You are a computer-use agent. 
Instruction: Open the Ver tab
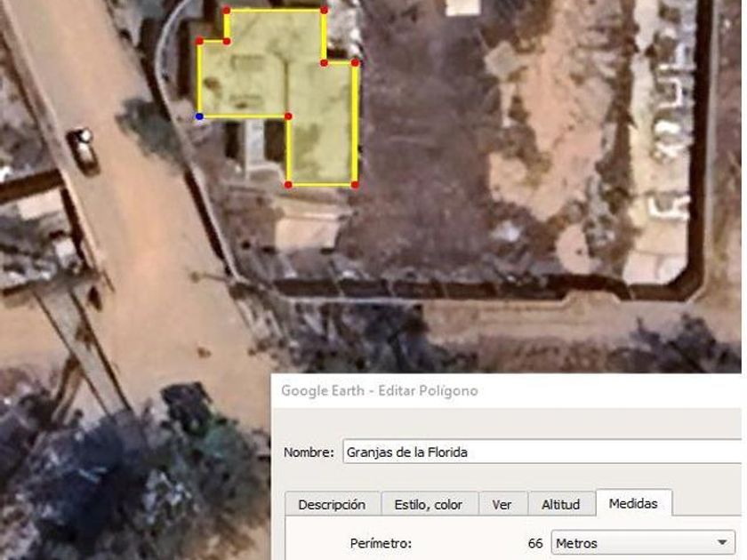pos(502,504)
